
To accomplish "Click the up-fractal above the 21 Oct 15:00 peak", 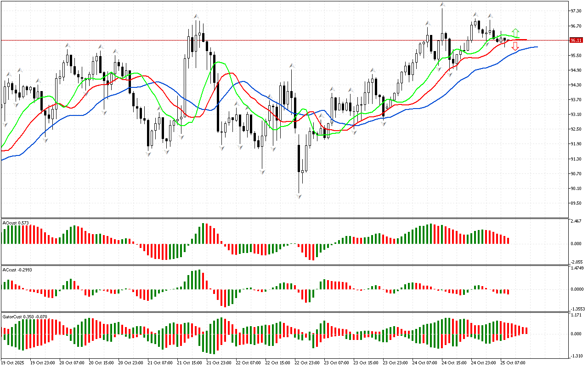I will pos(197,17).
